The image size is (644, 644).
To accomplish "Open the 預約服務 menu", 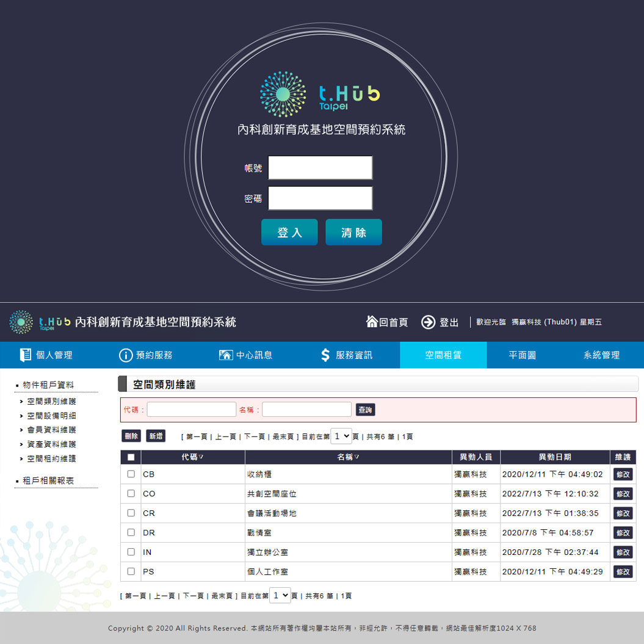I will click(x=146, y=355).
